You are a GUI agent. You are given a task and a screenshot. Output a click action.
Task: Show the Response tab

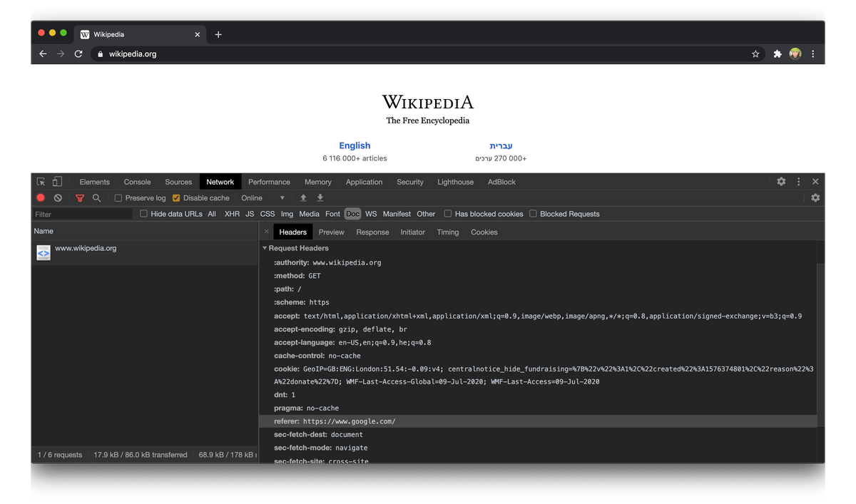(372, 232)
